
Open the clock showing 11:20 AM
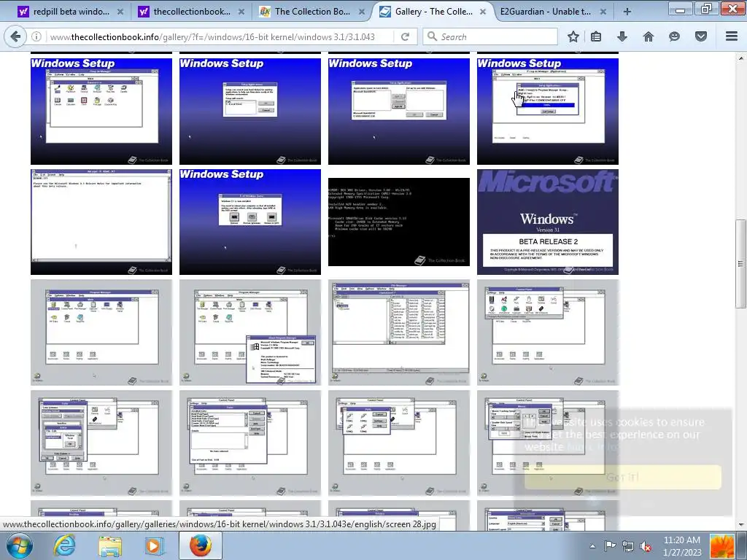(x=682, y=546)
